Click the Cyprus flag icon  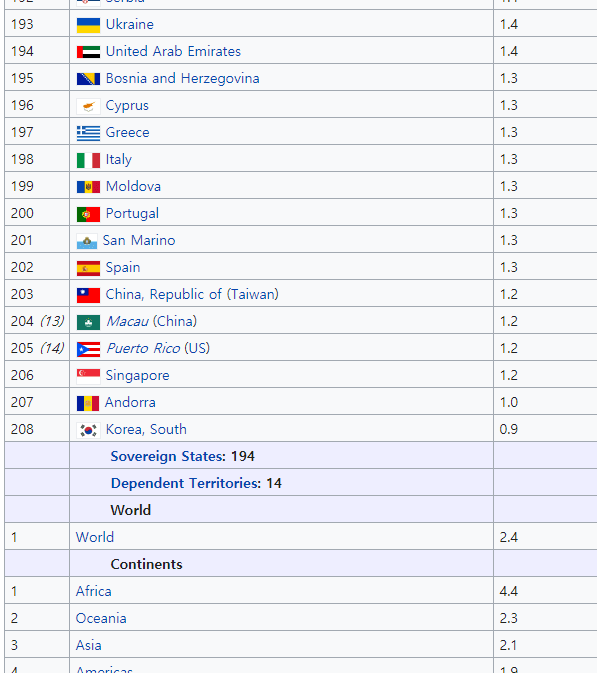tap(88, 106)
